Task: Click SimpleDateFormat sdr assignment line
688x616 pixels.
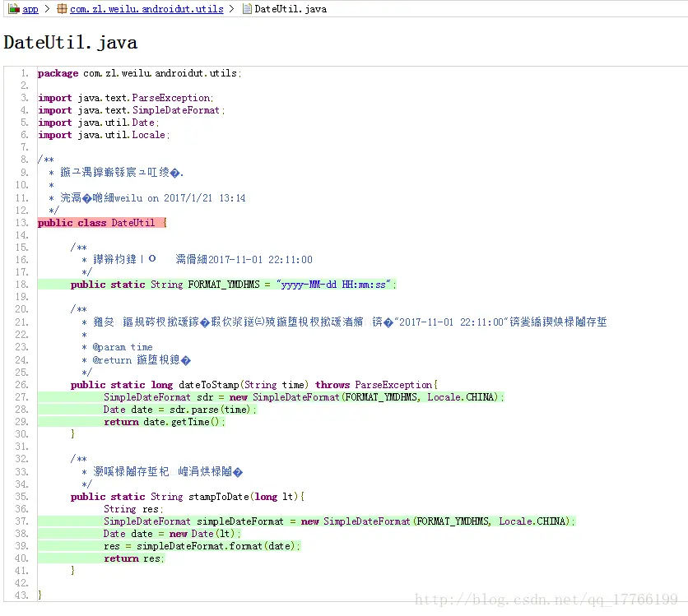Action: [x=304, y=396]
